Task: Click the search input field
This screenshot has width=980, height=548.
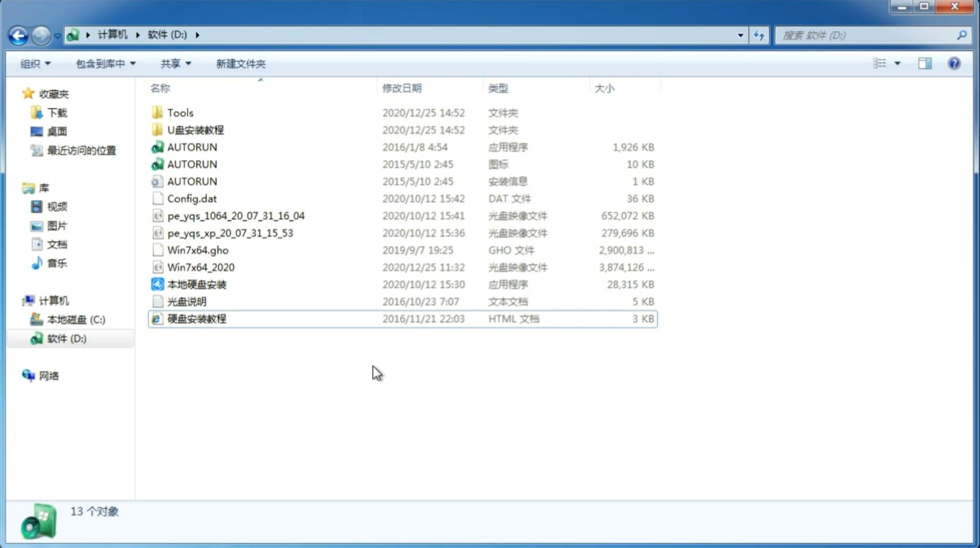Action: (x=869, y=34)
